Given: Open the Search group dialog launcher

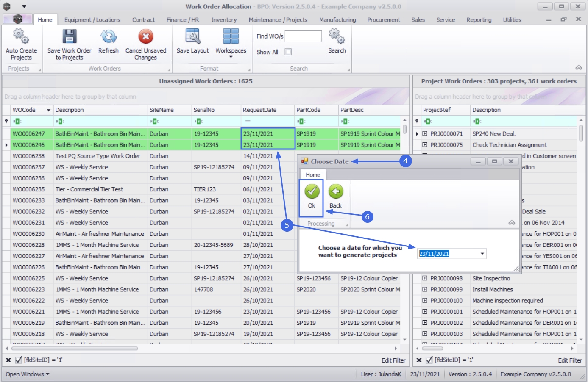Looking at the screenshot, I should (x=349, y=70).
